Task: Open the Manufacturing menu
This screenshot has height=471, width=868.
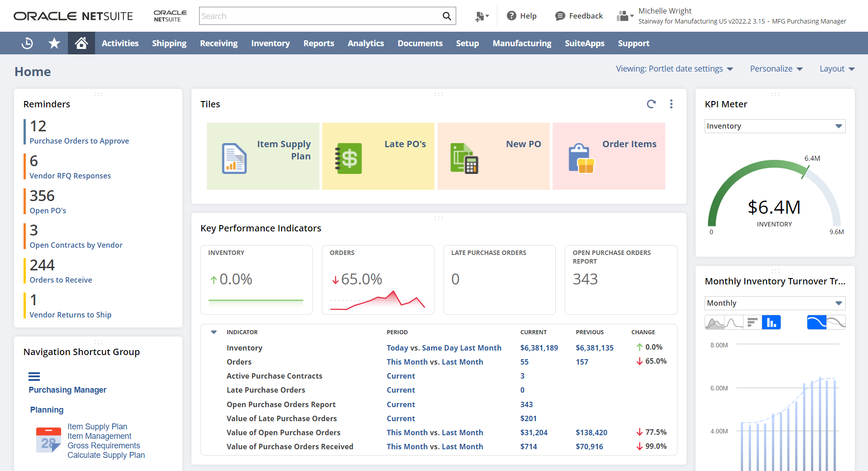Action: [x=522, y=43]
